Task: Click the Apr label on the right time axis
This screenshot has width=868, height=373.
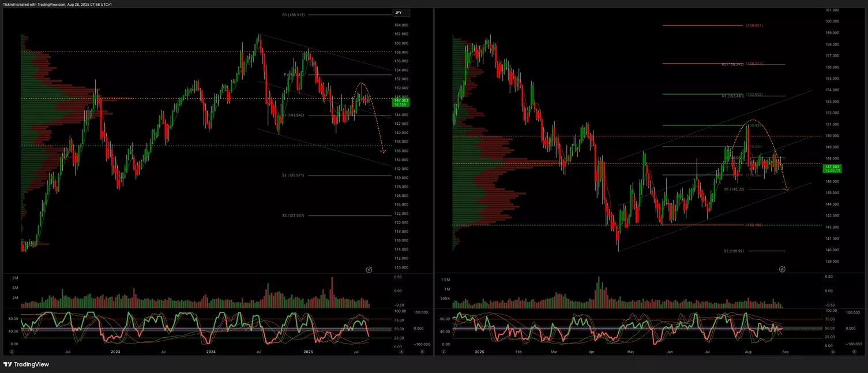Action: point(592,351)
